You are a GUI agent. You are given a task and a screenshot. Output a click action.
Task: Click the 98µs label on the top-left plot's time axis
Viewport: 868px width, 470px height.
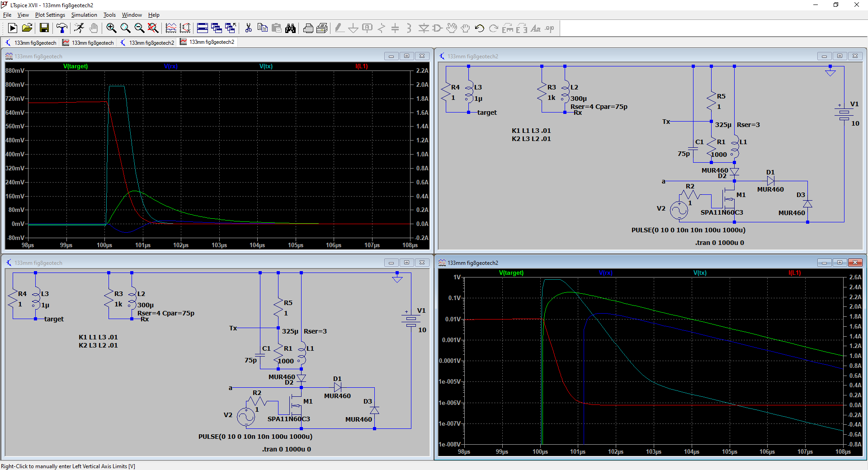pyautogui.click(x=28, y=245)
